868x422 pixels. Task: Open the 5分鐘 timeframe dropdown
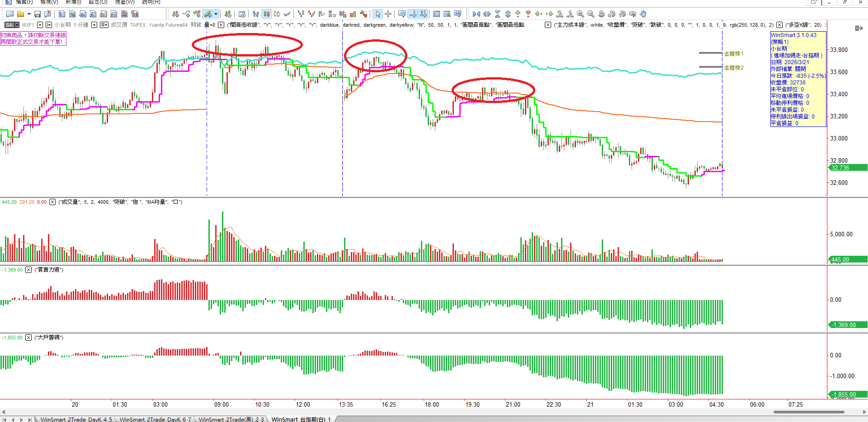click(94, 25)
